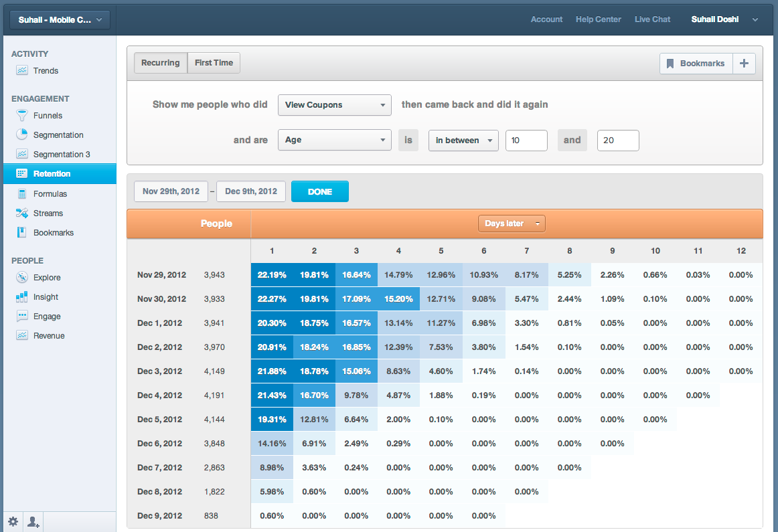Open the Help Center link
Image resolution: width=778 pixels, height=532 pixels.
tap(598, 19)
